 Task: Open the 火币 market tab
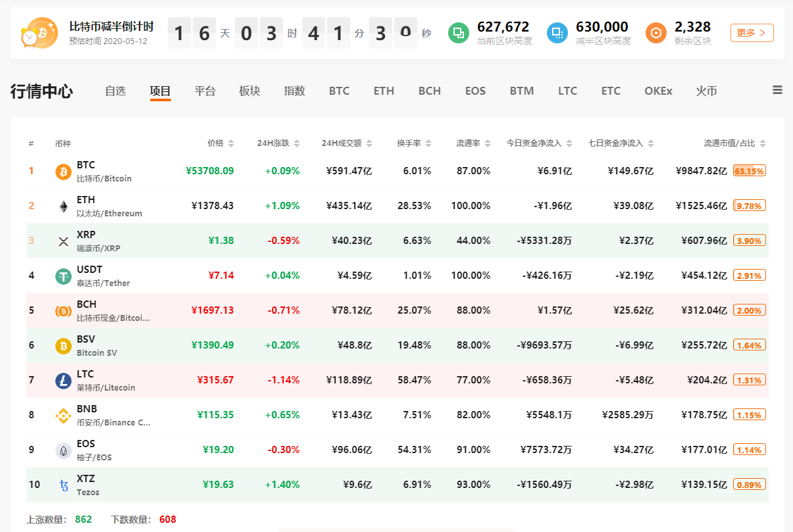(706, 91)
